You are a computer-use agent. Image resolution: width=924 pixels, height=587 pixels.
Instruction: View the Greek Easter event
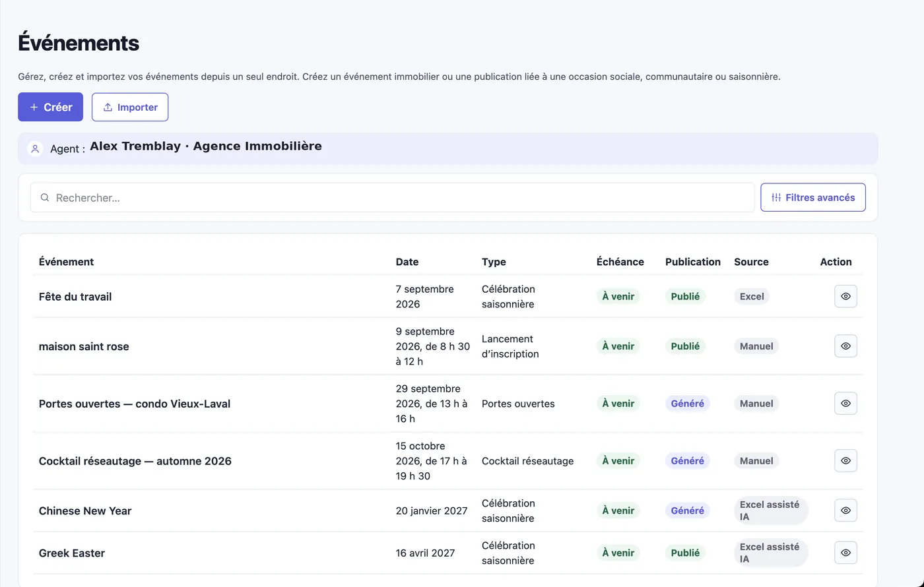845,553
